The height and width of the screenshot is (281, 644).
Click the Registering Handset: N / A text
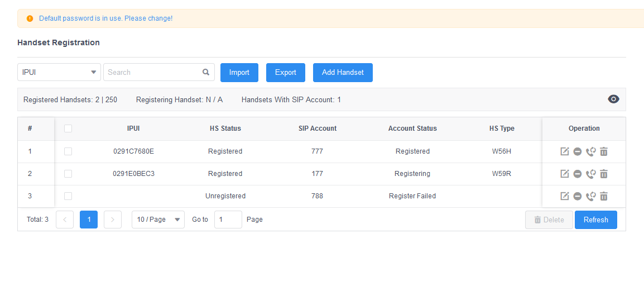[180, 99]
